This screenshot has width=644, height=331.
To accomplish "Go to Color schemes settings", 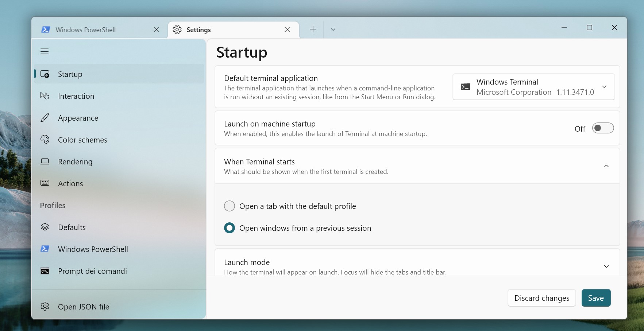I will 119,140.
